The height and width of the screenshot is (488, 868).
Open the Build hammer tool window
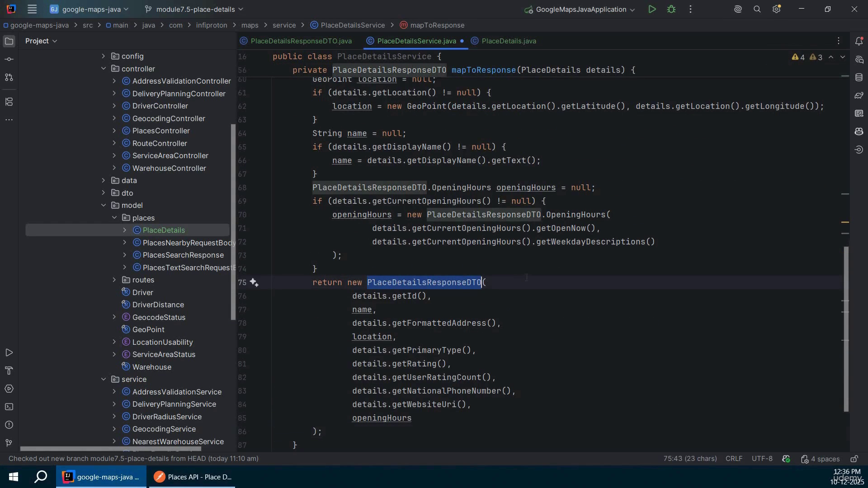(9, 371)
